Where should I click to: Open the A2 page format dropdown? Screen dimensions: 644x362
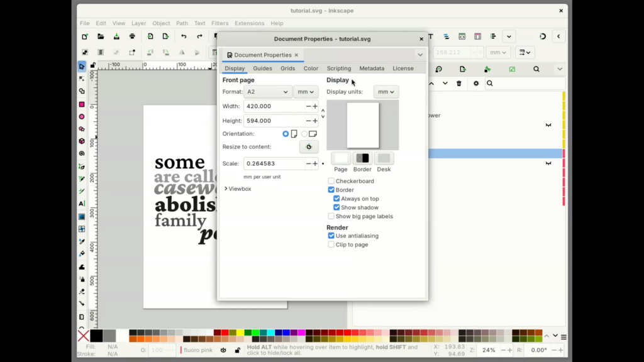click(x=268, y=92)
